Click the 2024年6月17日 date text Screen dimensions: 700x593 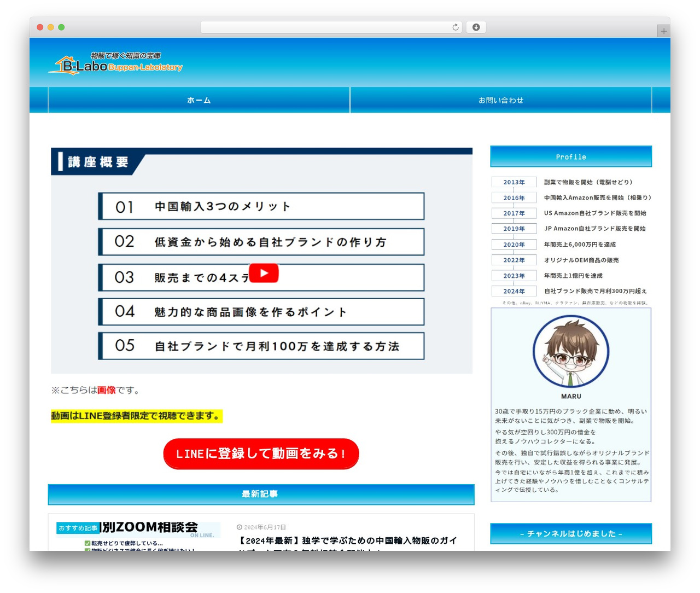pyautogui.click(x=265, y=527)
